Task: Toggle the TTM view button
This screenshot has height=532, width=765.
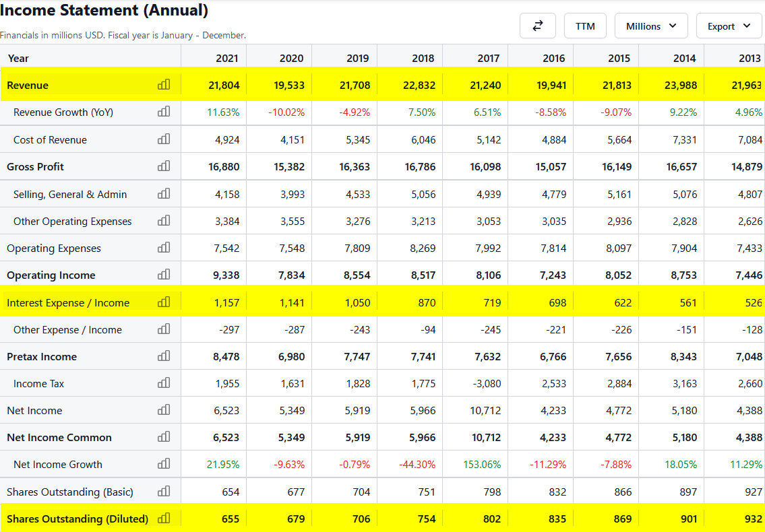Action: [585, 26]
